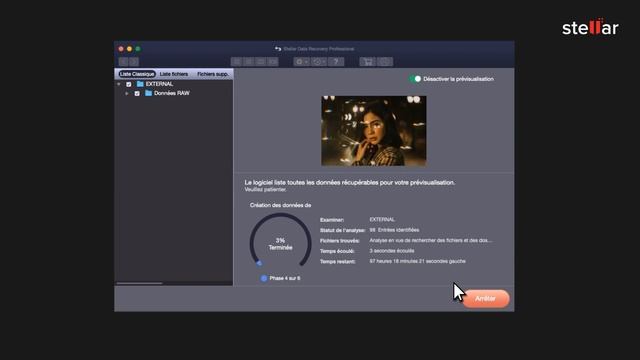Viewport: 640px width, 360px height.
Task: Uncheck the Données RAW checkbox
Action: tap(137, 93)
